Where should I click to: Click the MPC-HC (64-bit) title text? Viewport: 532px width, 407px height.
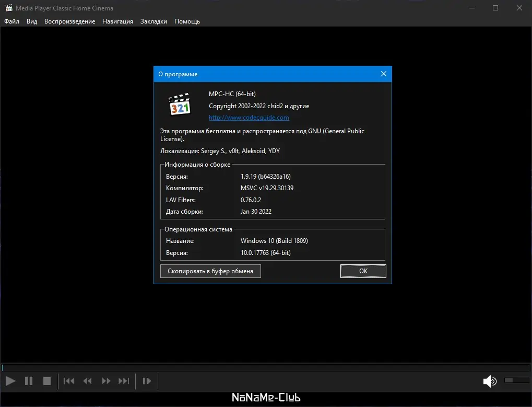pyautogui.click(x=232, y=94)
